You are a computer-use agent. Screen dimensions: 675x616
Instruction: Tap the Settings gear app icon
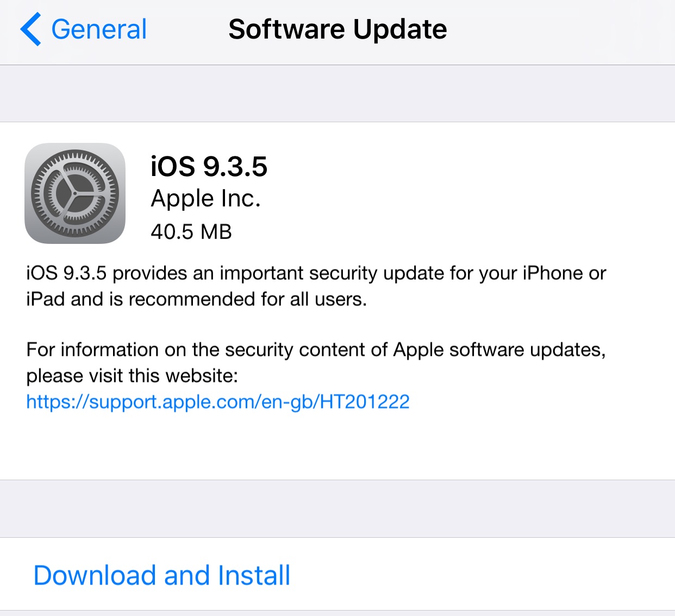[75, 193]
